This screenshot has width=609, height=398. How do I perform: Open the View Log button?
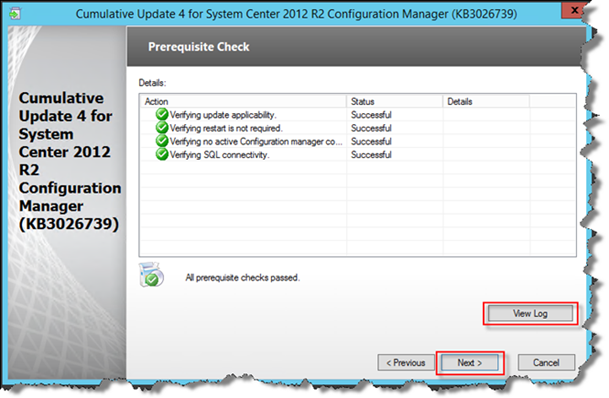pos(530,313)
